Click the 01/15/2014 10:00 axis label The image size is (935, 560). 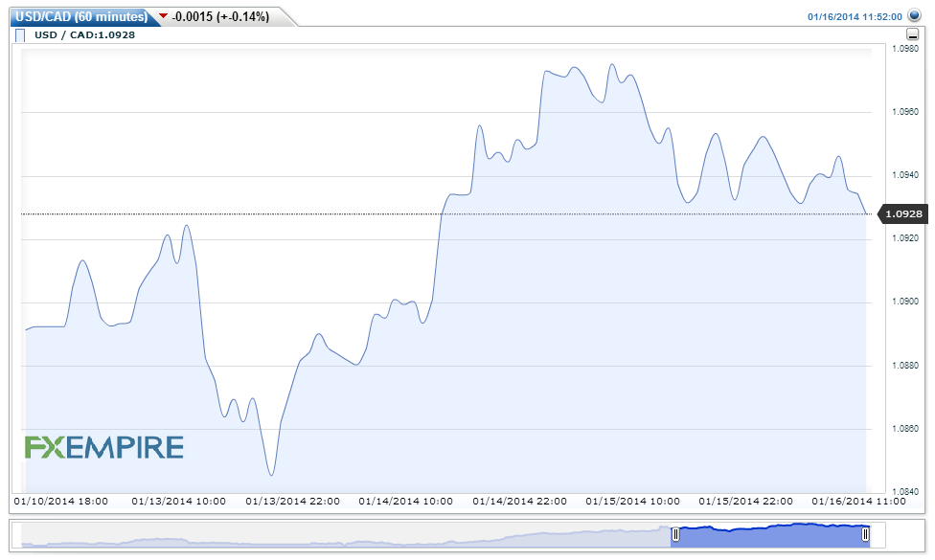click(632, 501)
